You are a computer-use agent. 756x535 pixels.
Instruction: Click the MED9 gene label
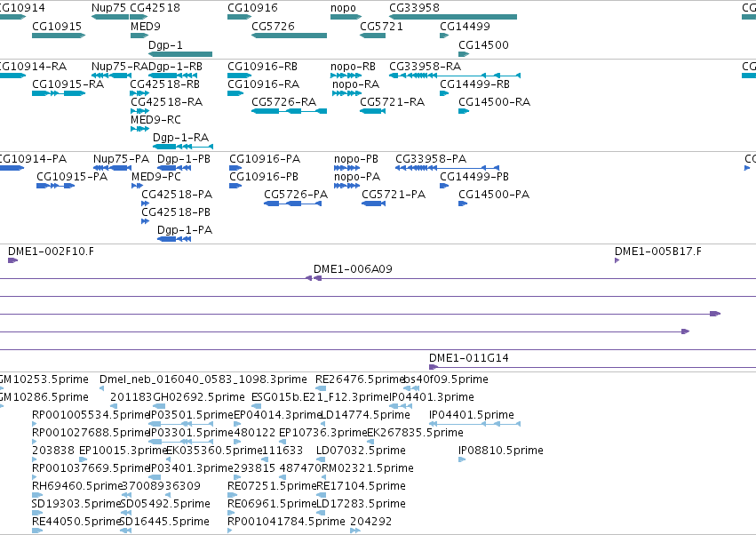[146, 27]
